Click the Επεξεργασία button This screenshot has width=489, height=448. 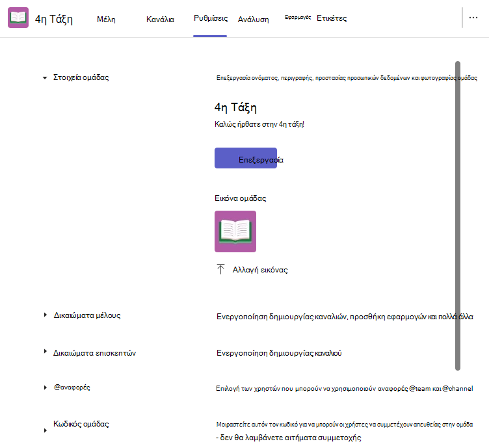click(246, 158)
